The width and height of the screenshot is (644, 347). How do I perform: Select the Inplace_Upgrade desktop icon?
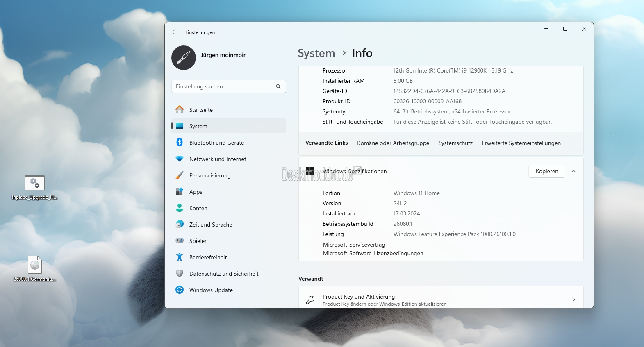35,187
